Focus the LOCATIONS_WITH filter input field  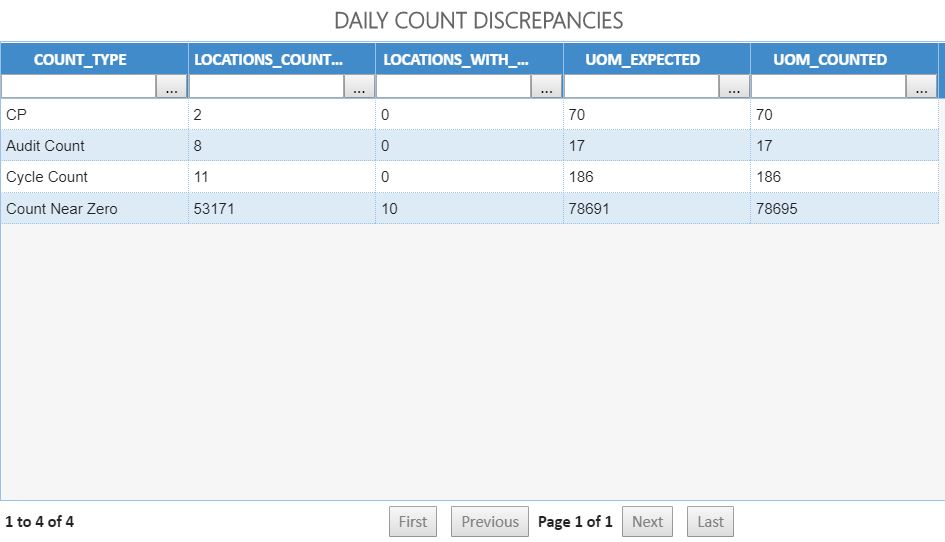(x=454, y=88)
